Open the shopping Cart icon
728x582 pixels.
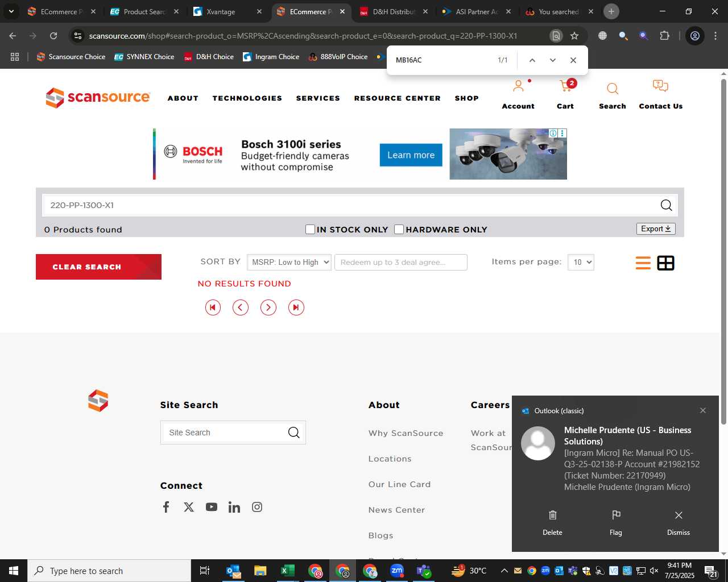point(565,86)
